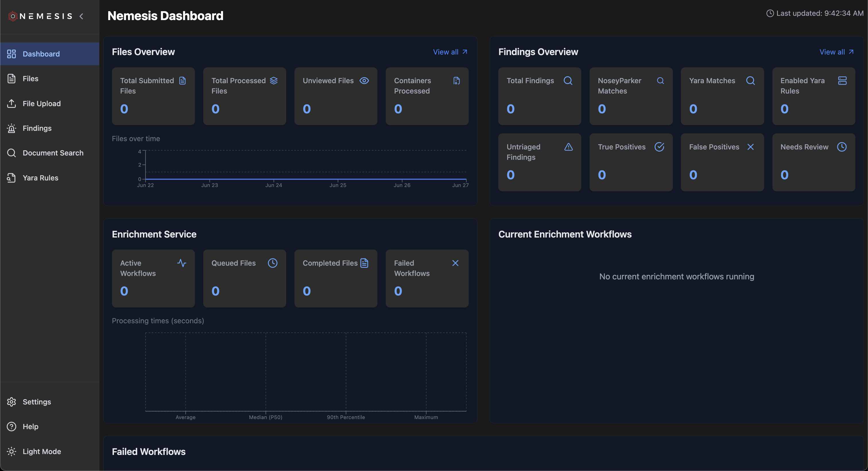Click the Unviewed Files eye icon
Screen dimensions: 868x471
click(x=364, y=81)
